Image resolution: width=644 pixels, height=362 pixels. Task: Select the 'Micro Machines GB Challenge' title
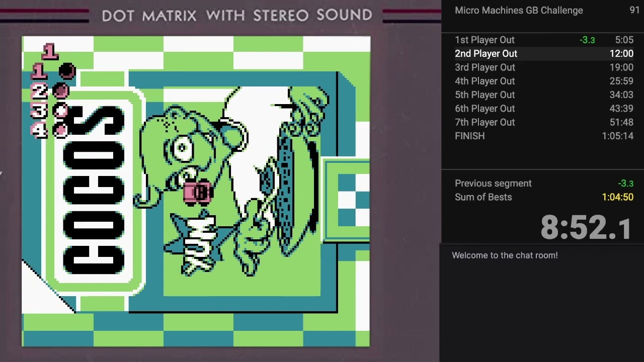(519, 10)
